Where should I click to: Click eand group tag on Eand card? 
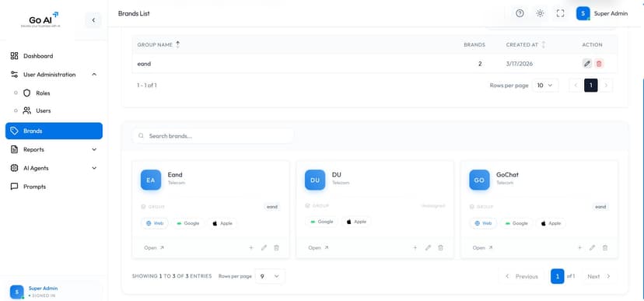click(272, 207)
